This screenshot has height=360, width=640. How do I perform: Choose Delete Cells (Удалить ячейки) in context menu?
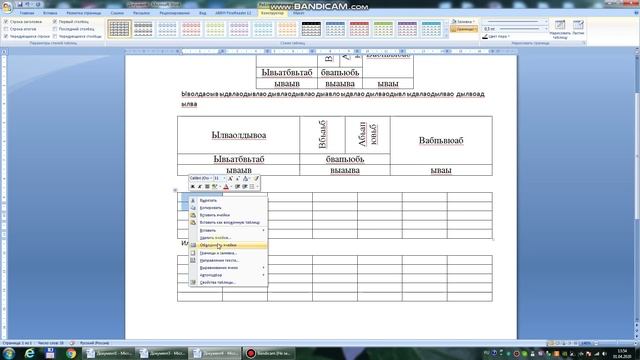point(228,238)
